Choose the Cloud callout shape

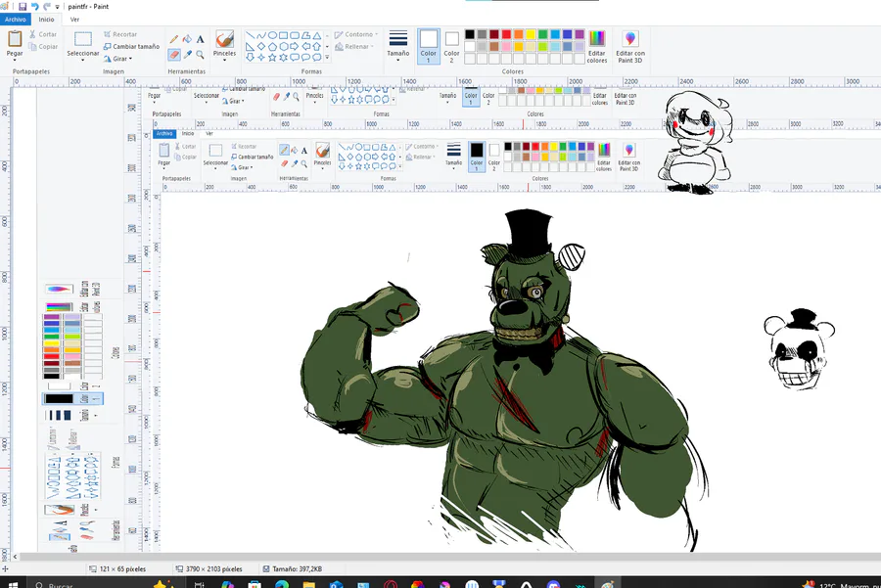pyautogui.click(x=317, y=58)
